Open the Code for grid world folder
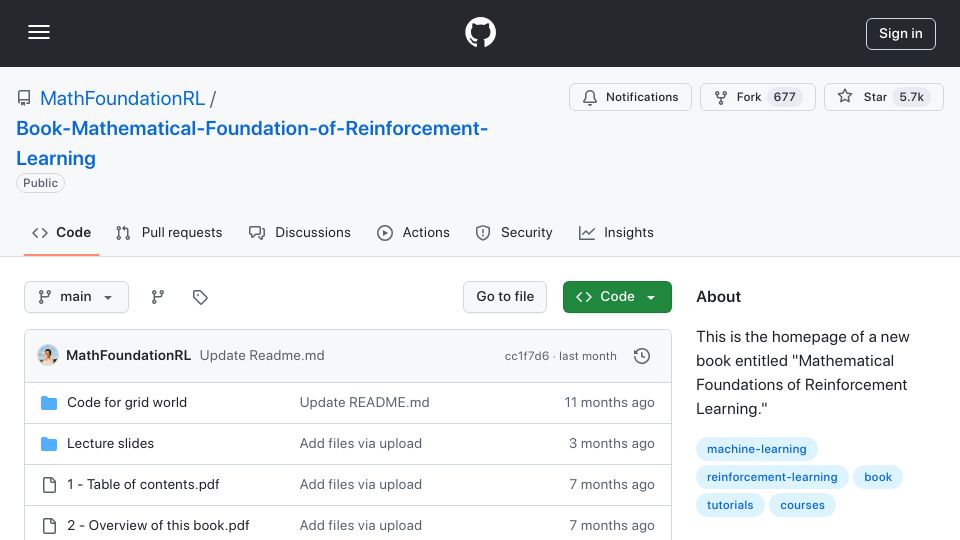Screen dimensions: 960x540 click(127, 402)
